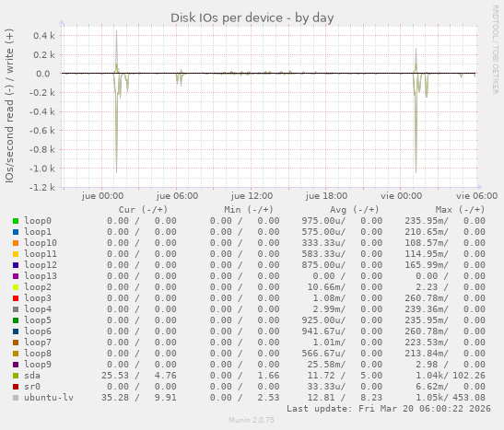The height and width of the screenshot is (430, 504).
Task: Click the ubuntu-lv current read value '35.28'
Action: pyautogui.click(x=115, y=397)
